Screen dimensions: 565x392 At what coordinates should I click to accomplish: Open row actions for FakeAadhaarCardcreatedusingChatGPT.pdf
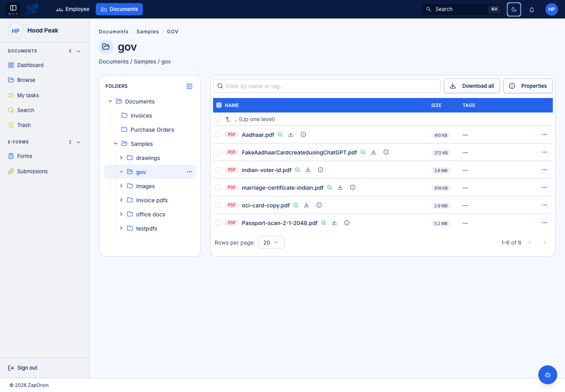point(545,152)
